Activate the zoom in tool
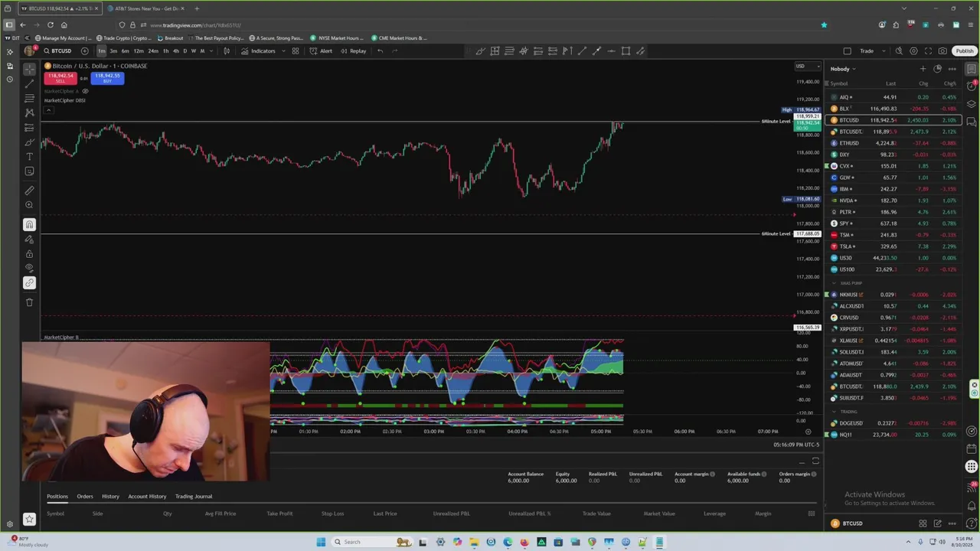 [29, 204]
